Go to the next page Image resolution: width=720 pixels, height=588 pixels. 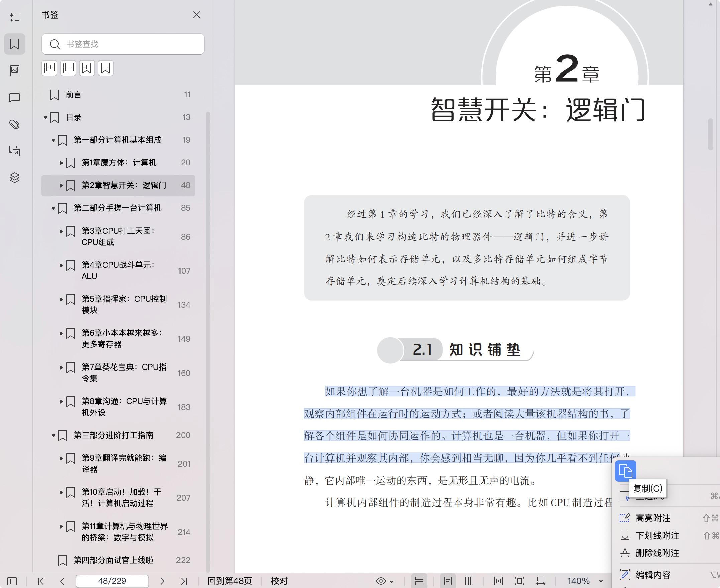click(162, 581)
